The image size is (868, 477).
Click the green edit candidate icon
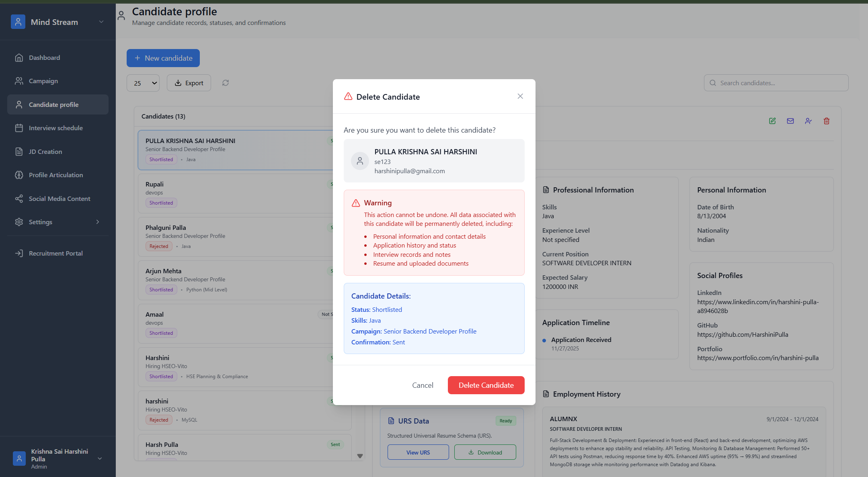[x=772, y=121]
